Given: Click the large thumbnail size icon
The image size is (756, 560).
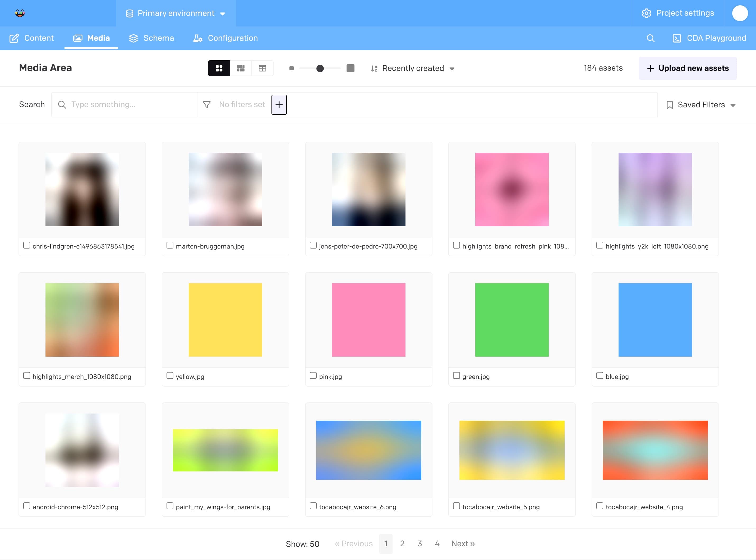Looking at the screenshot, I should pos(351,68).
